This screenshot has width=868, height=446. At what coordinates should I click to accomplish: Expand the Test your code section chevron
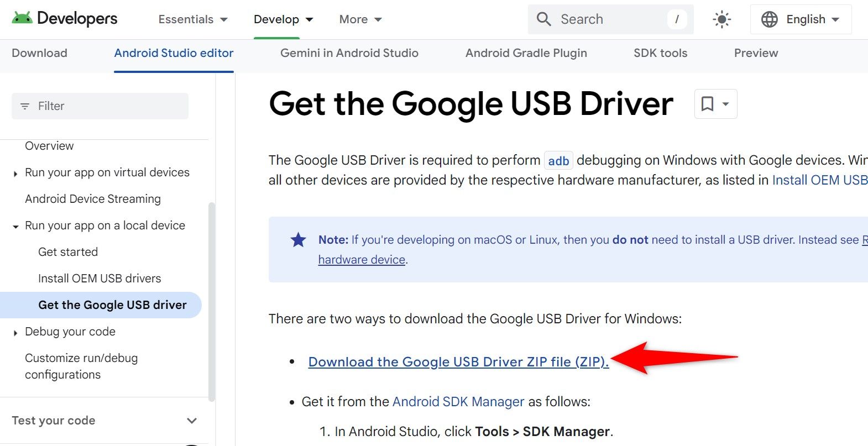click(192, 421)
